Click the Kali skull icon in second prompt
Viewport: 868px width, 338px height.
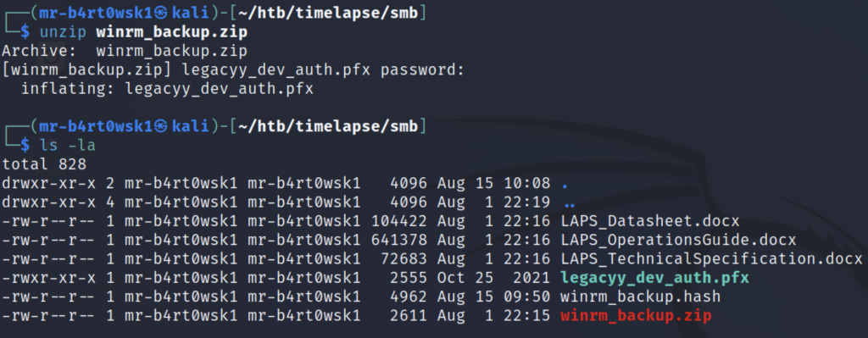(x=160, y=127)
